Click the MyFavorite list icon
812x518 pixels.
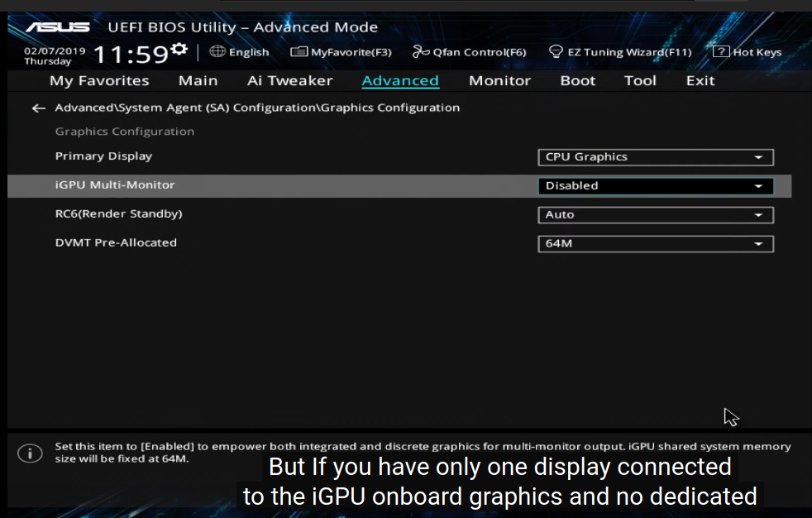[299, 52]
